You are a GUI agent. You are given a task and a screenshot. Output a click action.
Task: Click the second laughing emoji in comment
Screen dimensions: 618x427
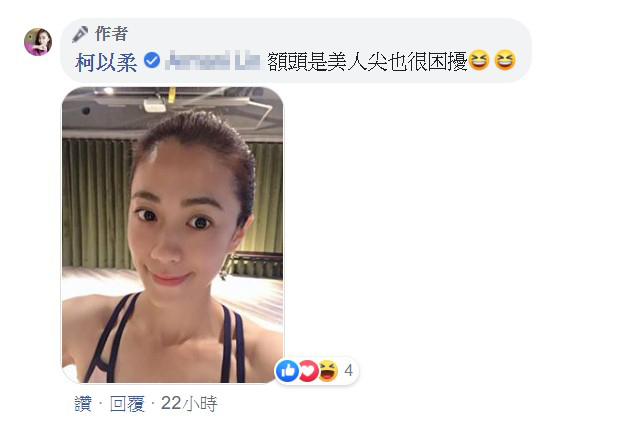pos(505,61)
